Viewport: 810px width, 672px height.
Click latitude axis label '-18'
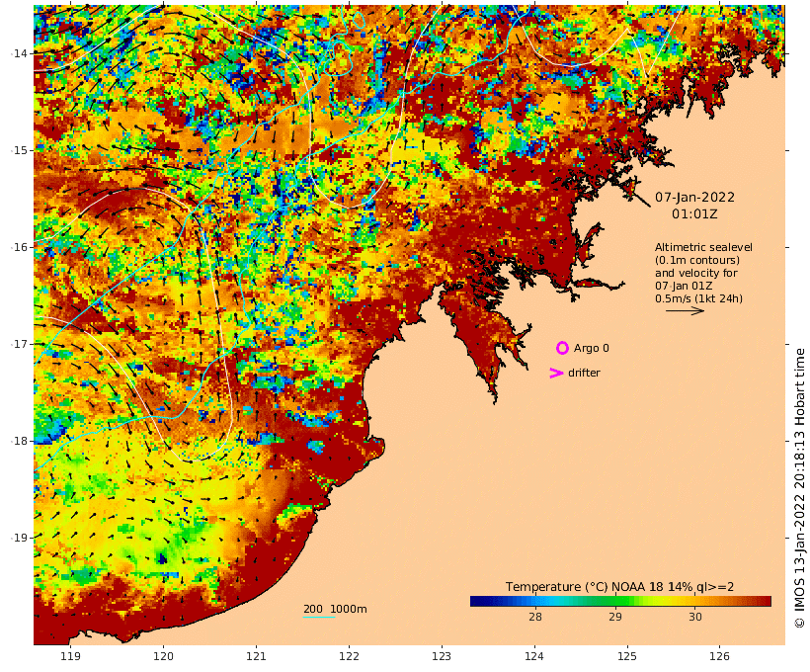[19, 441]
